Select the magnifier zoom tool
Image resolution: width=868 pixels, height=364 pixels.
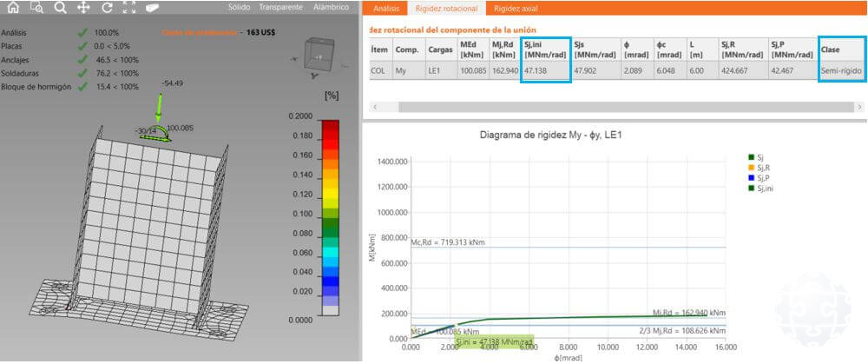pyautogui.click(x=60, y=8)
